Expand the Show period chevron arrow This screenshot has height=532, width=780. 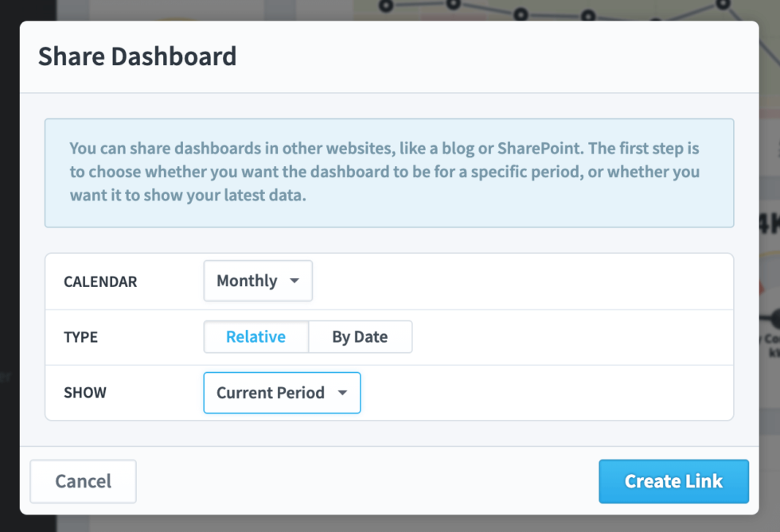[x=343, y=392]
